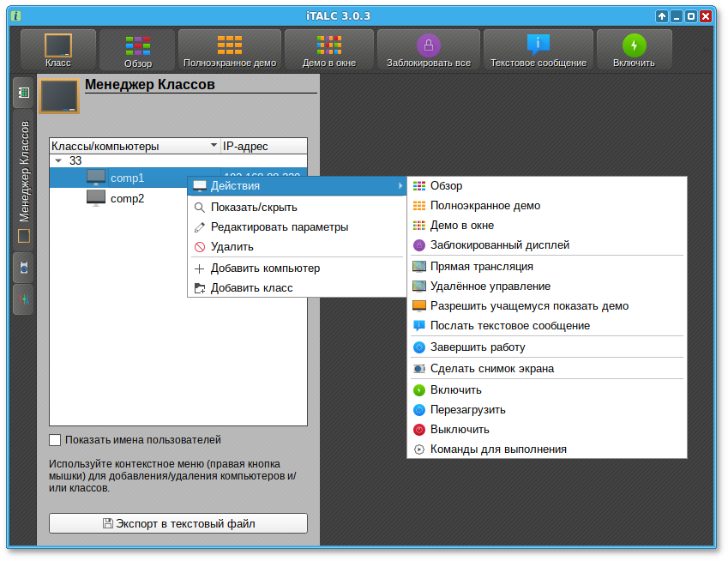Image resolution: width=728 pixels, height=561 pixels.
Task: Click Экспорт в текстовый файл button
Action: pos(178,523)
